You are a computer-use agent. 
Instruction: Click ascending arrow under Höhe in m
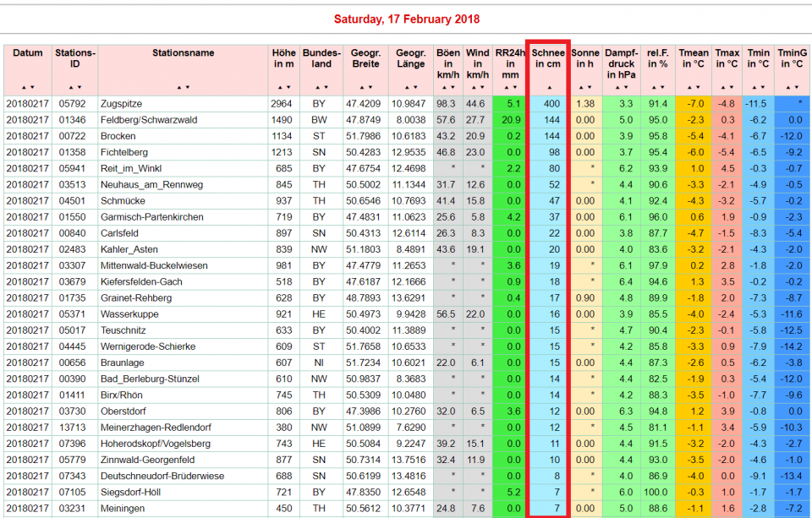[x=279, y=87]
